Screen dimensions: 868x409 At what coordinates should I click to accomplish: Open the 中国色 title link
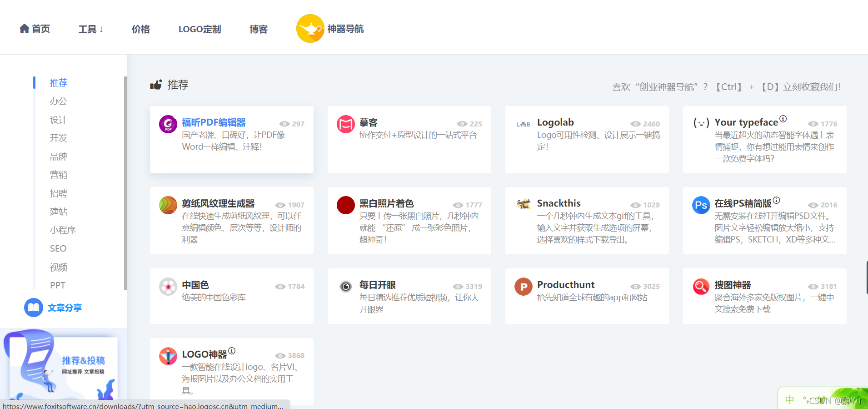[195, 285]
